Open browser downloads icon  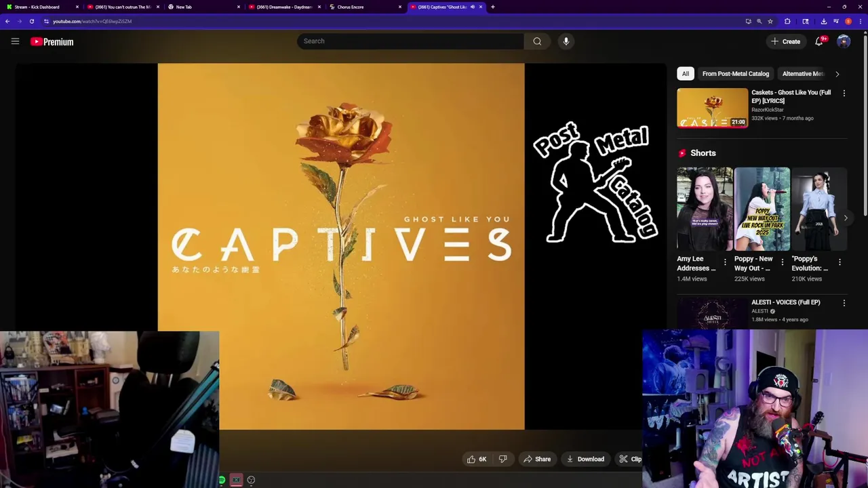click(824, 21)
